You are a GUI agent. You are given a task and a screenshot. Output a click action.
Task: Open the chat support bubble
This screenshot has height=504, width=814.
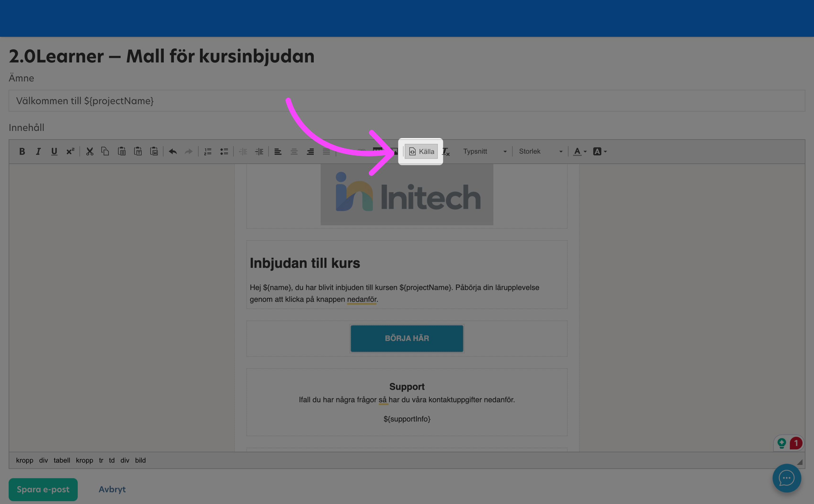(787, 478)
